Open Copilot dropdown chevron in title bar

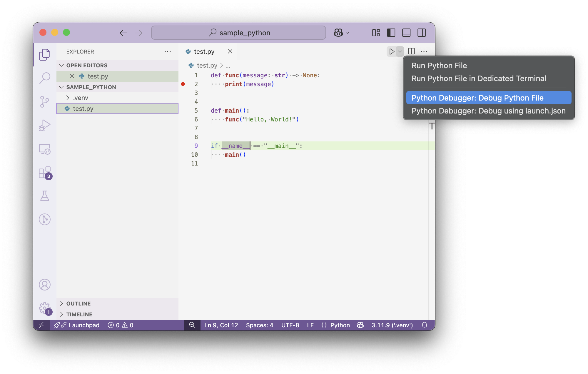click(347, 33)
